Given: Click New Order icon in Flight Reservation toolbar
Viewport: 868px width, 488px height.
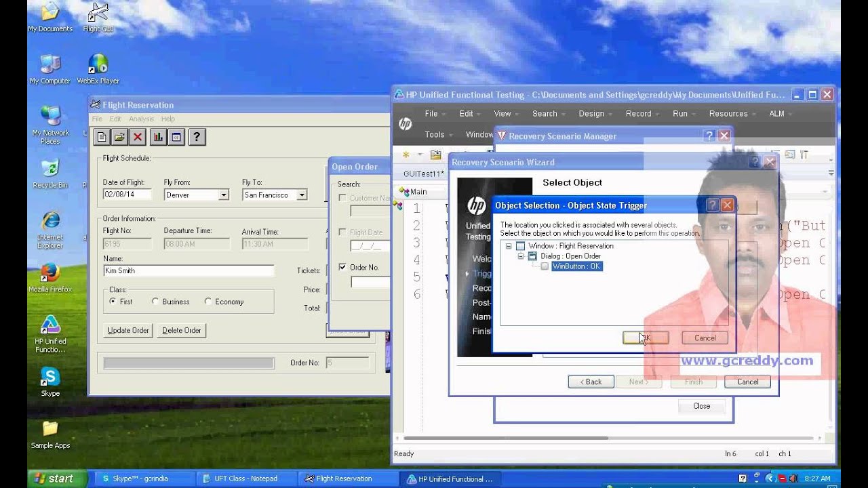Looking at the screenshot, I should [x=102, y=137].
